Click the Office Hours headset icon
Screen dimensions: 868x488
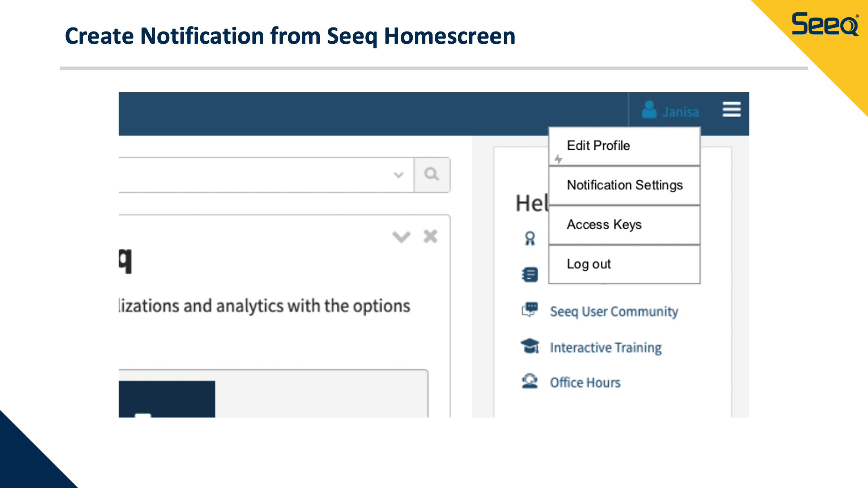tap(530, 381)
